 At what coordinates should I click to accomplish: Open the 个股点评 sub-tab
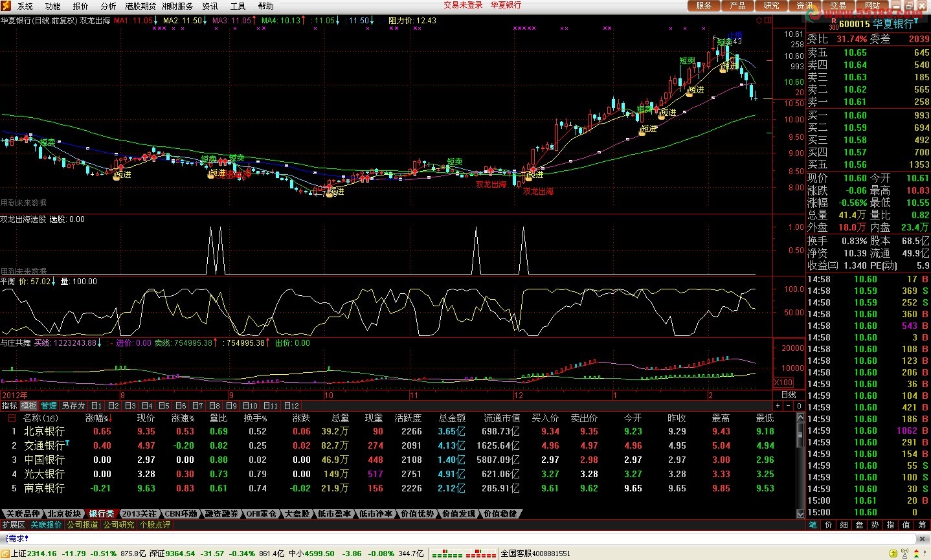coord(155,525)
